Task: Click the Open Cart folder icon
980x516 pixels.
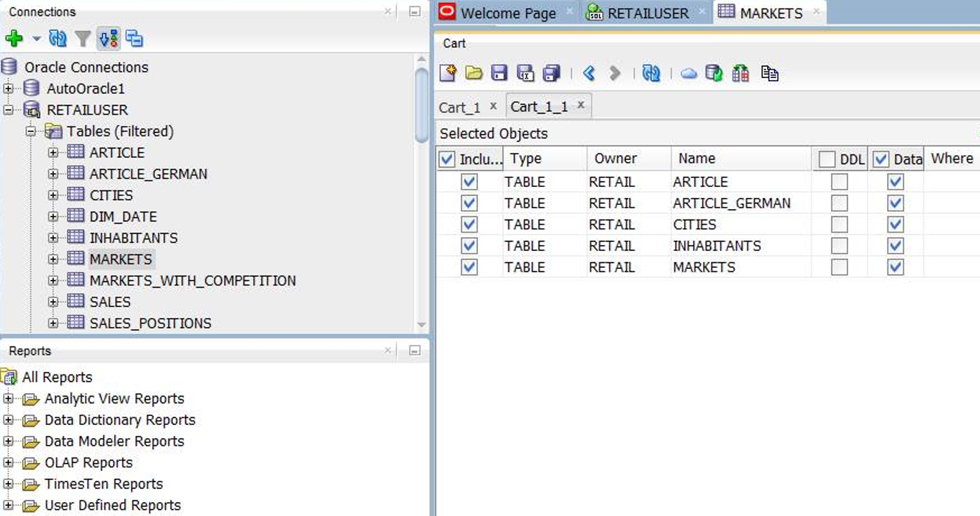Action: (x=474, y=73)
